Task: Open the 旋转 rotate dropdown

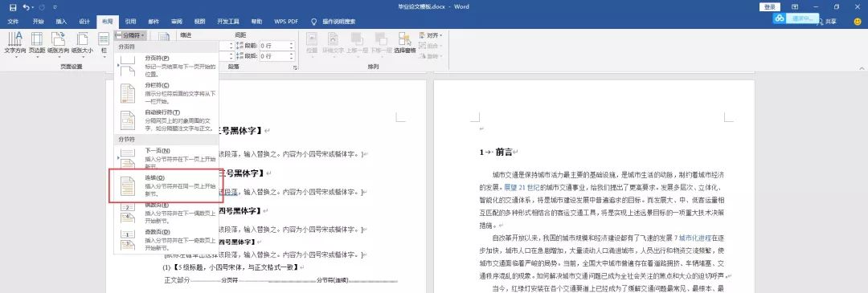Action: click(432, 56)
